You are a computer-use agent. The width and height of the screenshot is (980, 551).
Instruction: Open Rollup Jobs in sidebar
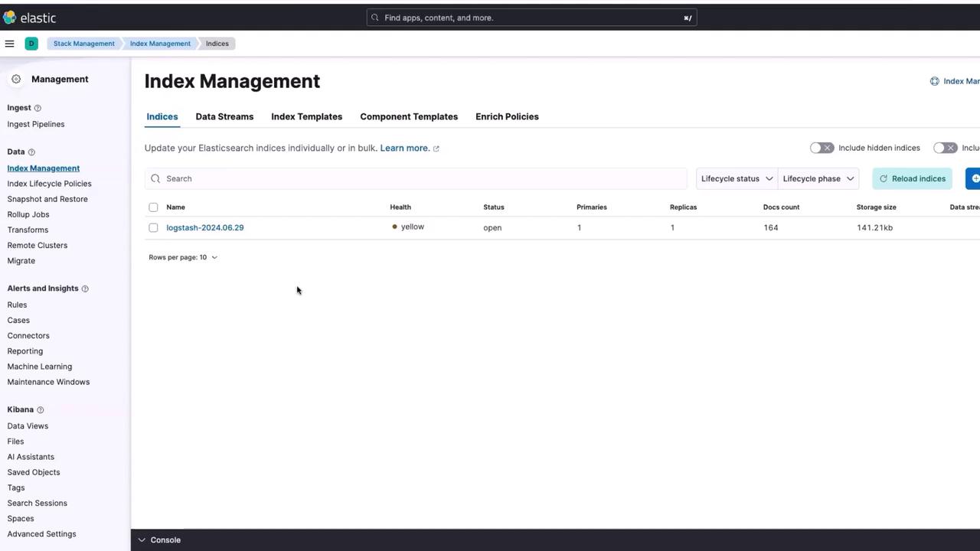tap(28, 214)
